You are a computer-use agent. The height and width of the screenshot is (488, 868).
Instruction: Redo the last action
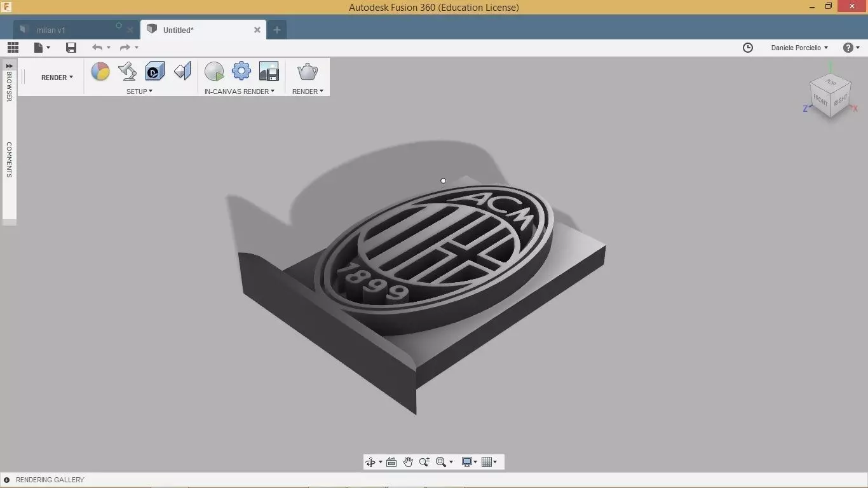click(x=125, y=48)
